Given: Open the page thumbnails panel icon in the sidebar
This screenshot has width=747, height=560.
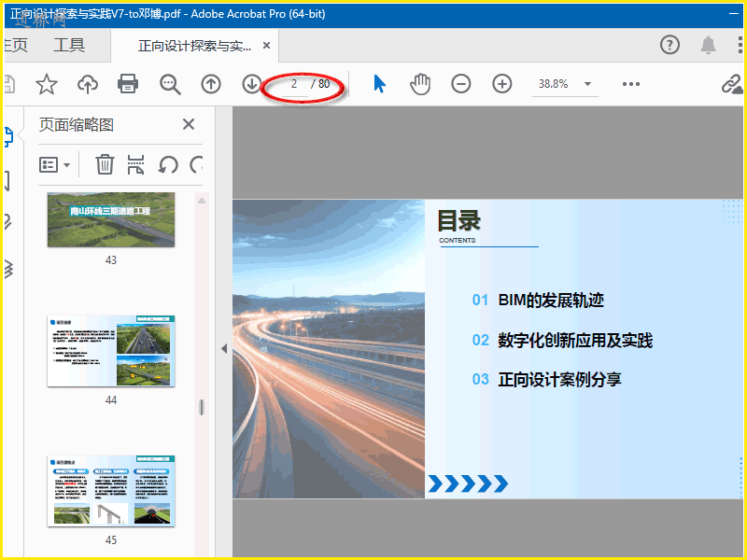Looking at the screenshot, I should pos(8,137).
